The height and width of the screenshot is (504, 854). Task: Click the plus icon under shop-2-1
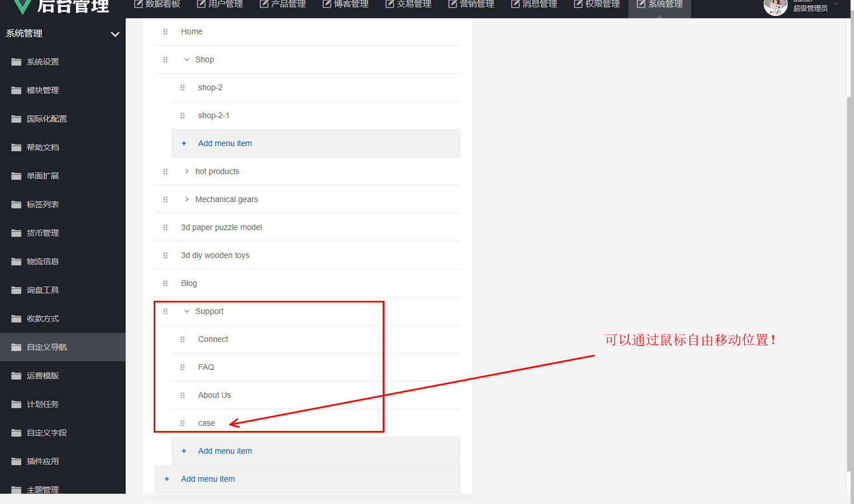tap(184, 144)
